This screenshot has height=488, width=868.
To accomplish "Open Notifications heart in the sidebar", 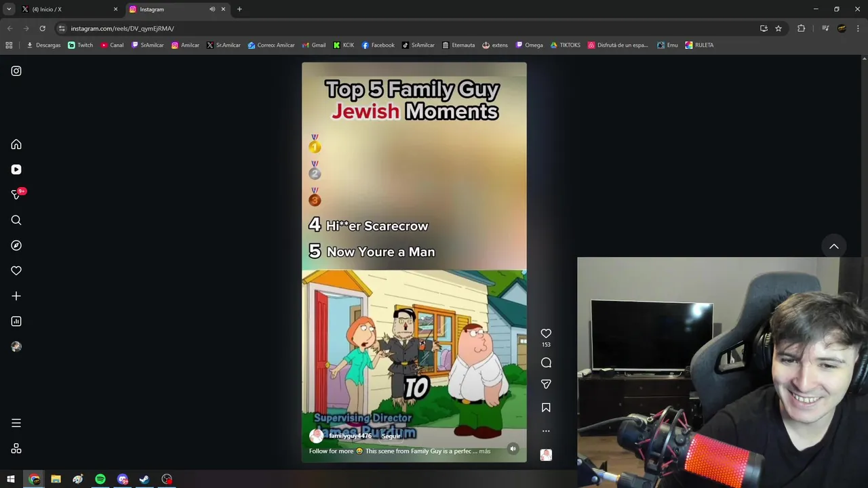I will pyautogui.click(x=16, y=270).
